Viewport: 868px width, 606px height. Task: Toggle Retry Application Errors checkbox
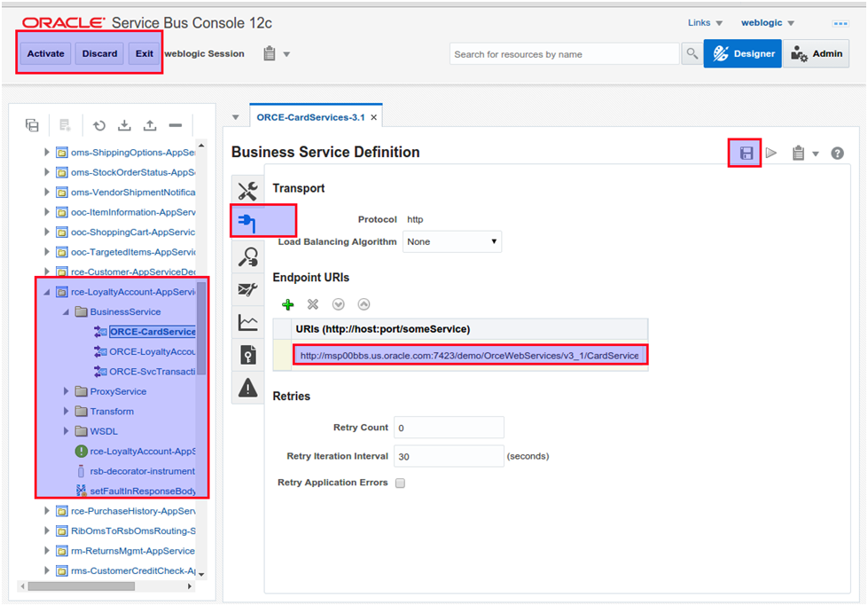click(x=400, y=483)
